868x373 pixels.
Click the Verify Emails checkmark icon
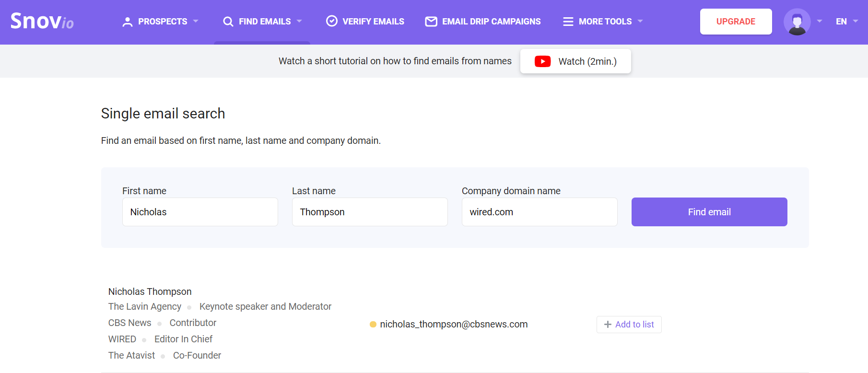click(x=332, y=21)
